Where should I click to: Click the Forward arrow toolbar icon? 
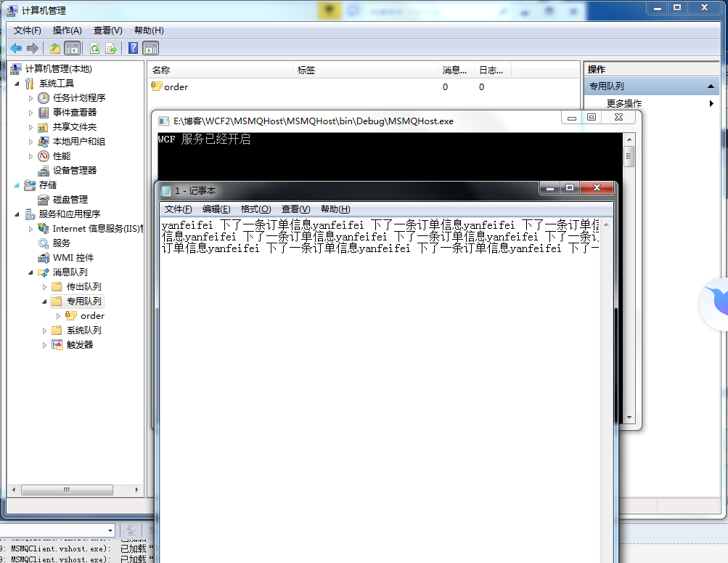tap(33, 49)
